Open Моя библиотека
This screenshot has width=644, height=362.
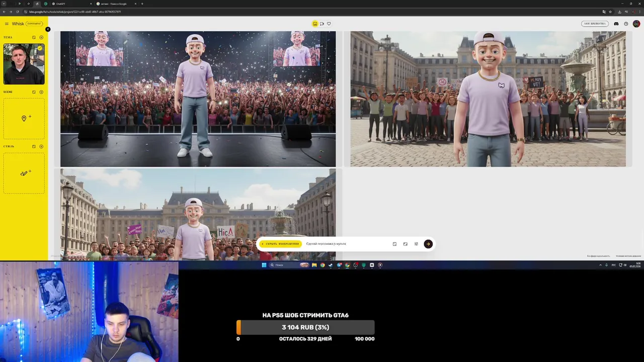coord(595,24)
